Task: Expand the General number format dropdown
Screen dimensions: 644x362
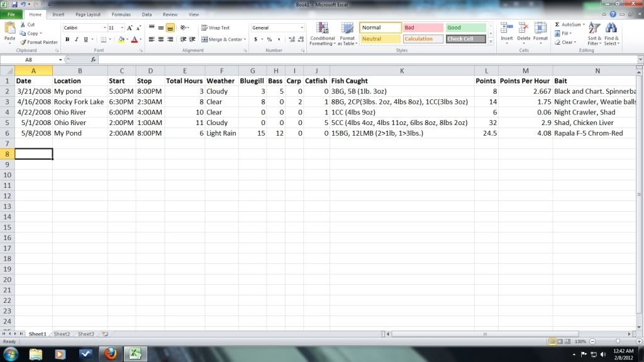Action: 302,28
